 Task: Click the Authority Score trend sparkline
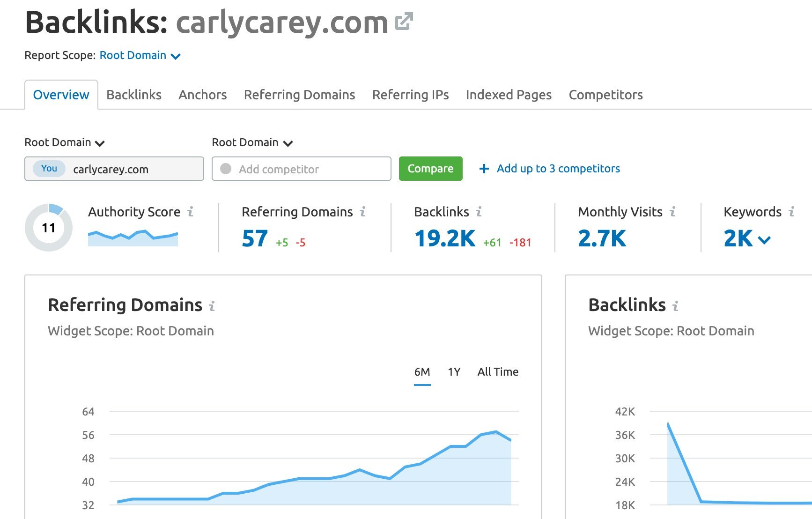tap(133, 238)
